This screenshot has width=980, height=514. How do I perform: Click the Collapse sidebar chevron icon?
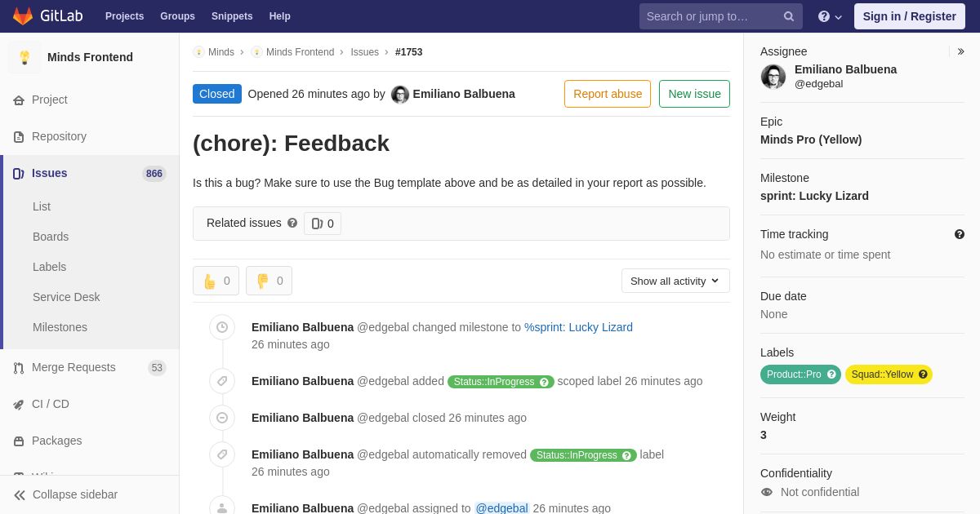(20, 495)
